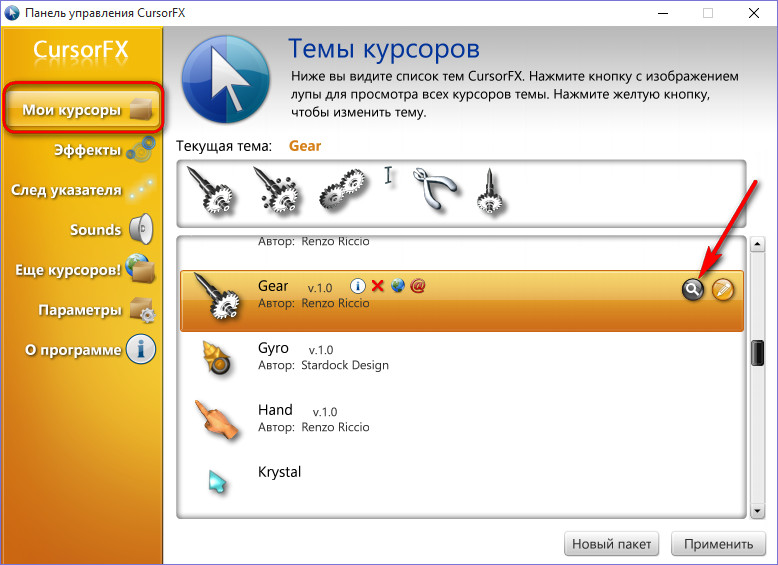Click the red @ email icon for Gear
This screenshot has width=778, height=565.
418,286
